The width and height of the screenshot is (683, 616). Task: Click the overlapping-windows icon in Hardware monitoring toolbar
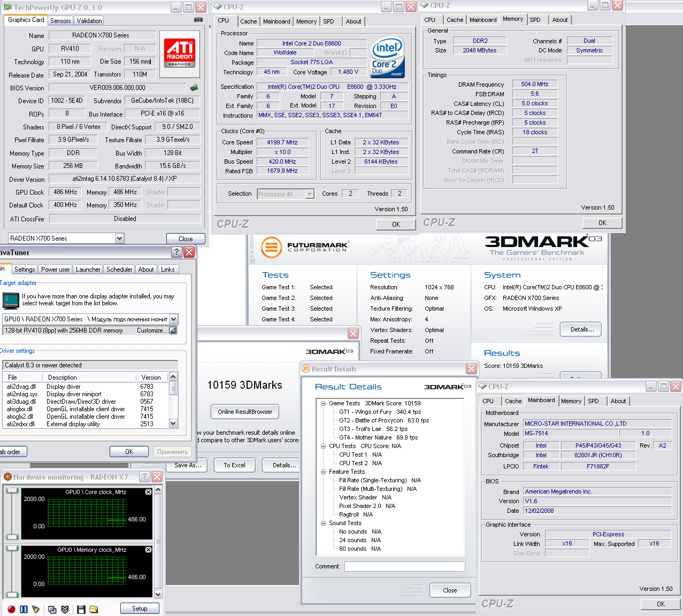[x=52, y=609]
